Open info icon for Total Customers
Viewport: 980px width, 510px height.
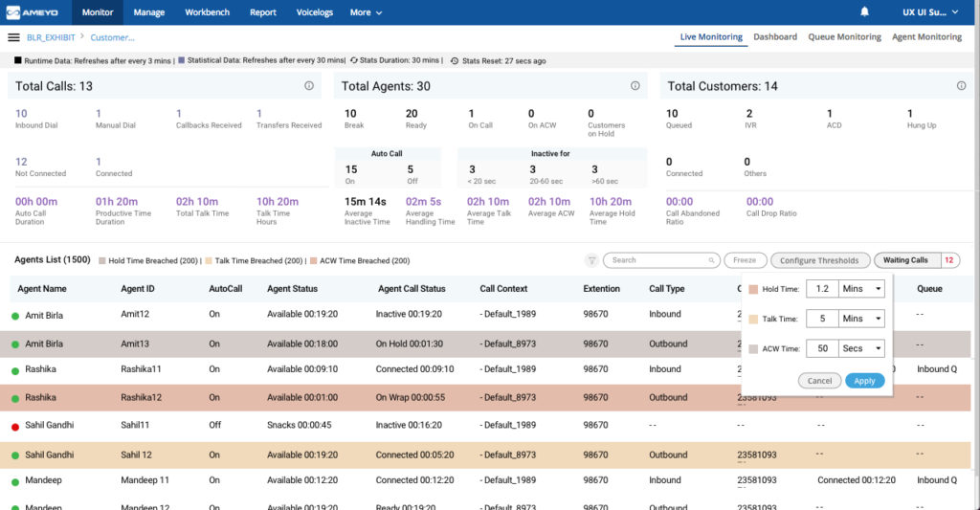[x=961, y=86]
